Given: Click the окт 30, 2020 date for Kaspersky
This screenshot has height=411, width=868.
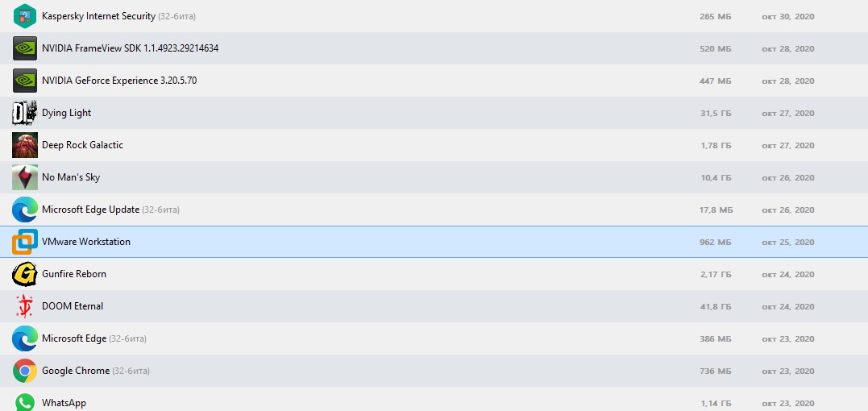Looking at the screenshot, I should pyautogui.click(x=787, y=17).
